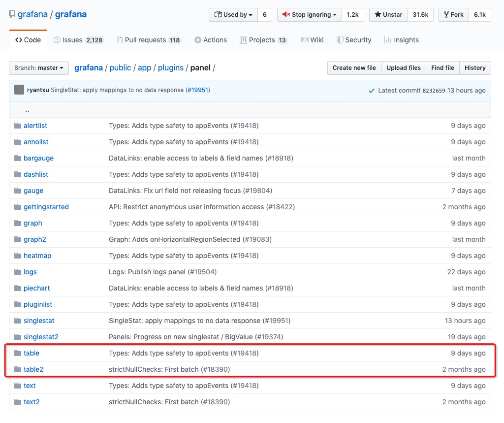Go to app in the breadcrumb
Viewport: 504px width, 423px height.
point(144,68)
